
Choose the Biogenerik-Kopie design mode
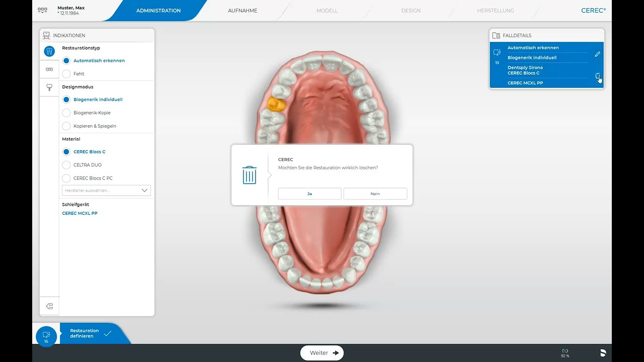tap(66, 113)
